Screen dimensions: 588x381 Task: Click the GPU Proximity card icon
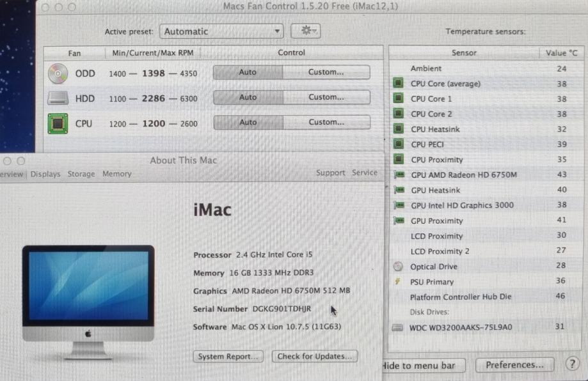pos(399,221)
